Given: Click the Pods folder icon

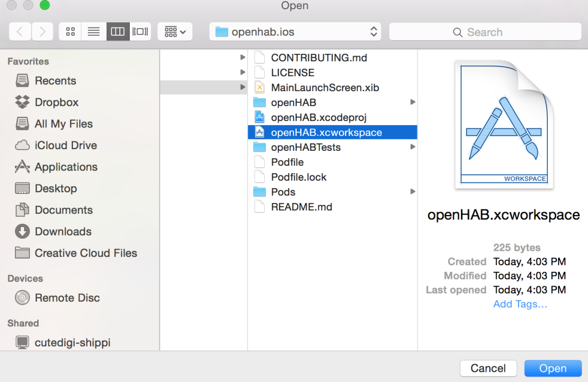Looking at the screenshot, I should pyautogui.click(x=260, y=192).
